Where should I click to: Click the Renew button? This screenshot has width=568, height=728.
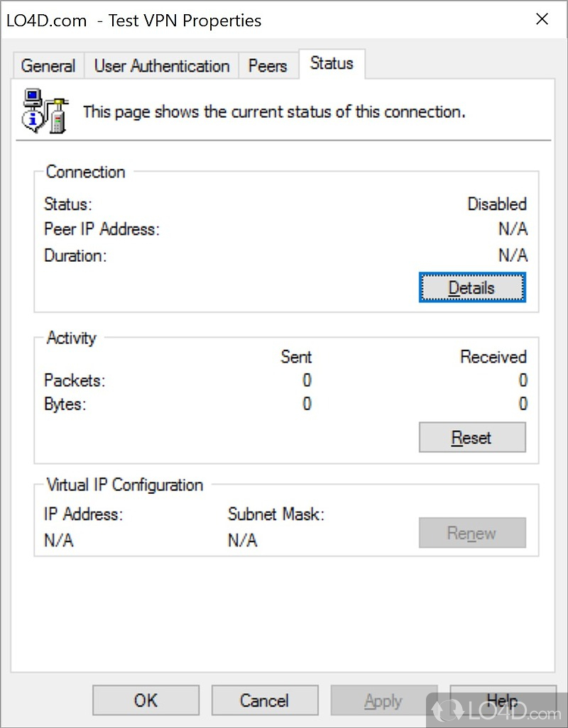click(472, 533)
